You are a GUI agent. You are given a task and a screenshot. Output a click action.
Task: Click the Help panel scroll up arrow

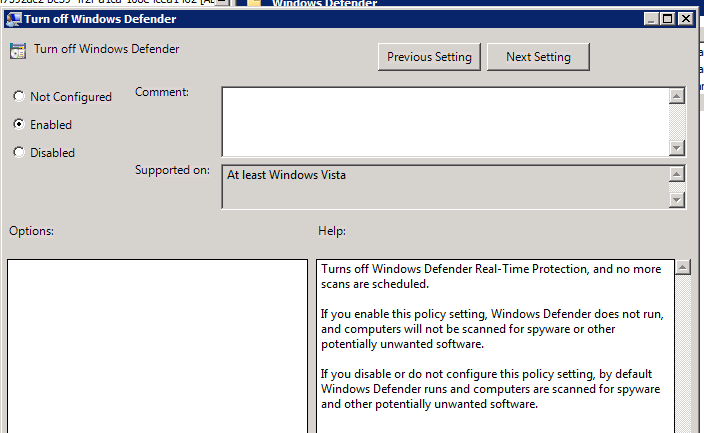[683, 268]
